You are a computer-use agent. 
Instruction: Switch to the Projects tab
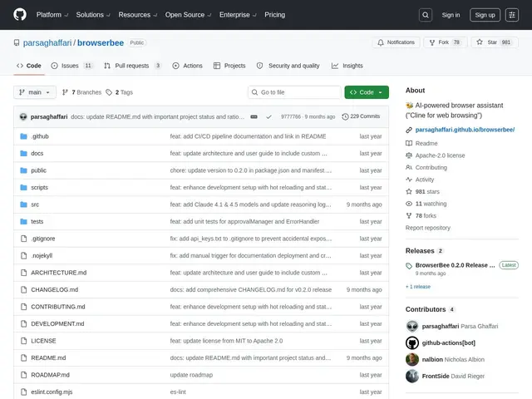(x=229, y=66)
